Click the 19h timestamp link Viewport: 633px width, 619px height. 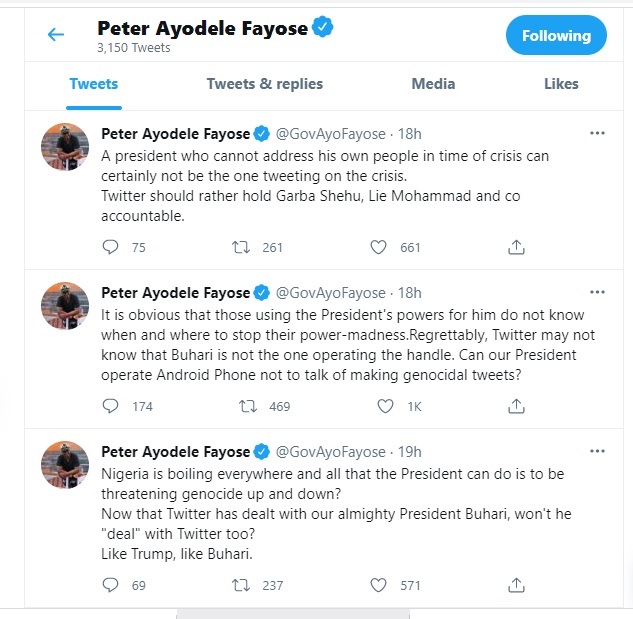pos(409,451)
